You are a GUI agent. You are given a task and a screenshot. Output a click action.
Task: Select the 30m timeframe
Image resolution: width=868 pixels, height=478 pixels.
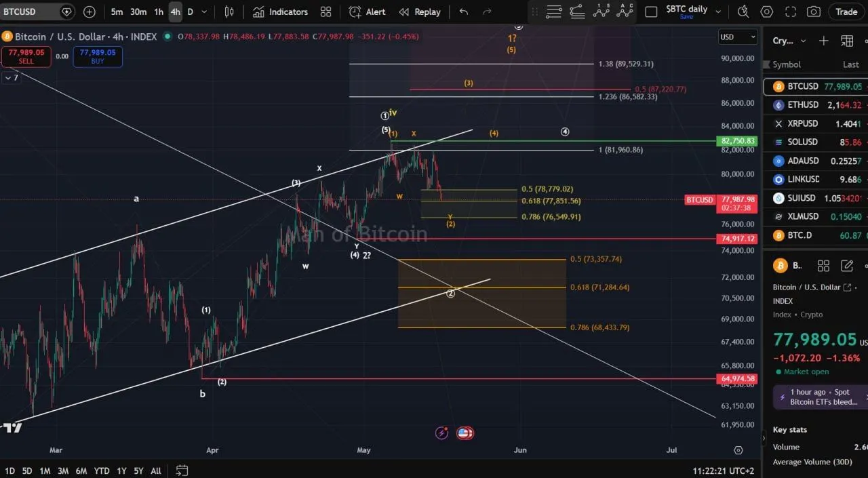pyautogui.click(x=138, y=12)
